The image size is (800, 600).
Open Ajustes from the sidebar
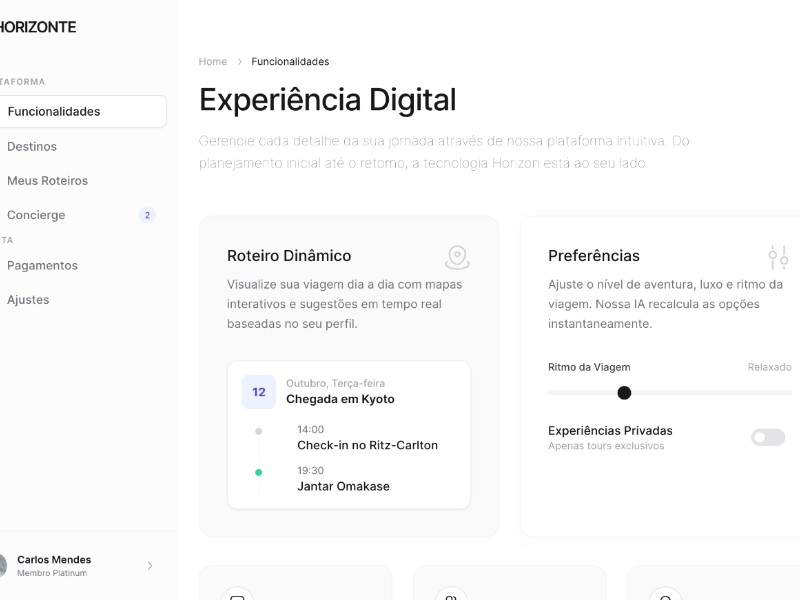[x=28, y=300]
